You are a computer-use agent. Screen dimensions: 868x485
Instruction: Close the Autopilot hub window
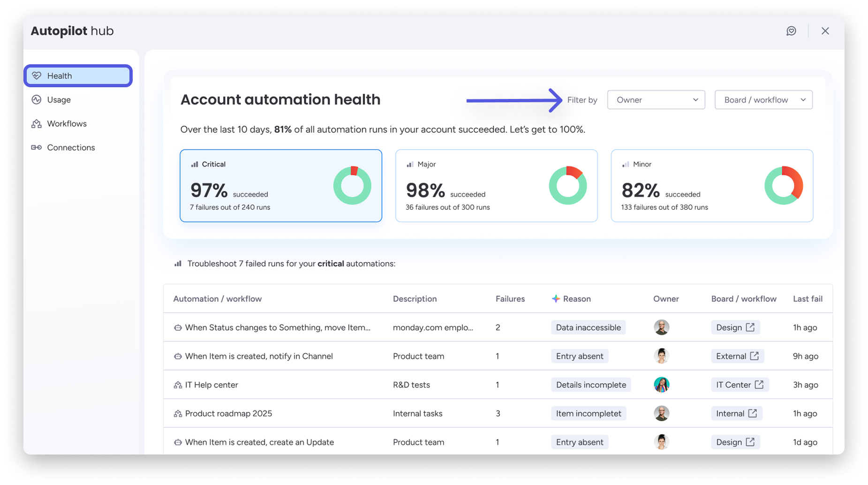[x=825, y=31]
